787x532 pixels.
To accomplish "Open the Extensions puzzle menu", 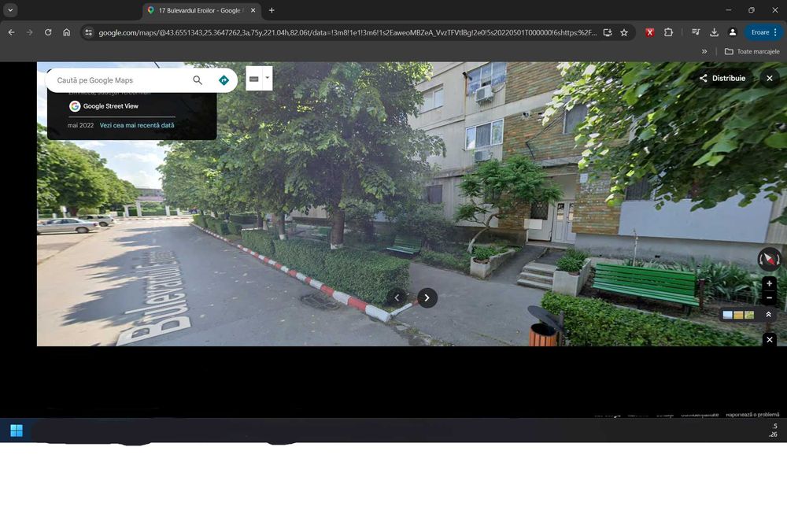I will pyautogui.click(x=668, y=32).
